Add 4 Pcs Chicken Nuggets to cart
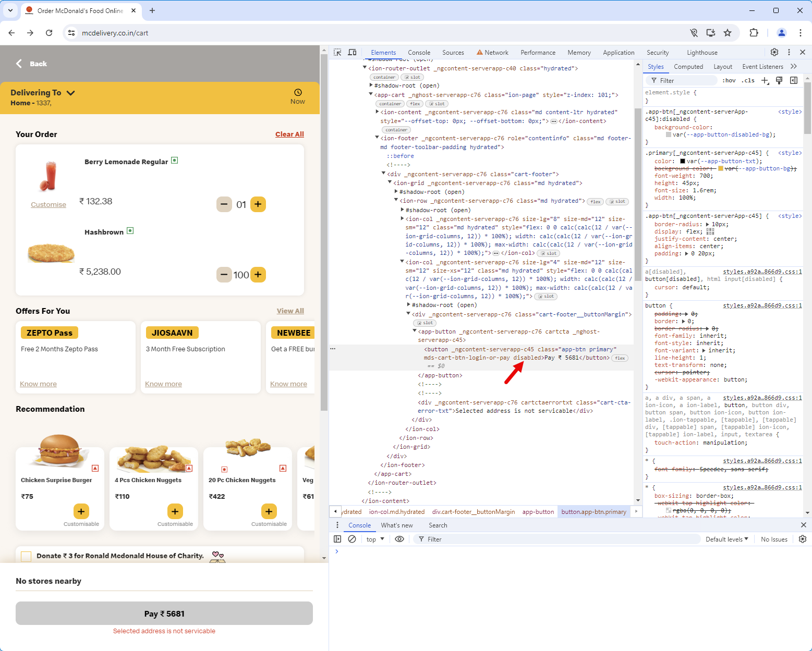Screen dimensions: 812x651 coord(175,511)
